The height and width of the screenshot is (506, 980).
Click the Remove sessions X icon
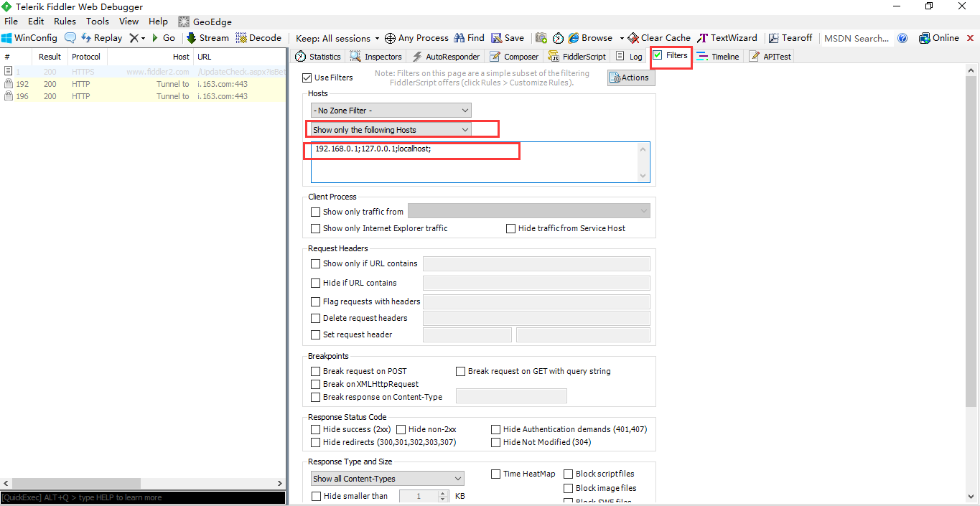(x=134, y=38)
